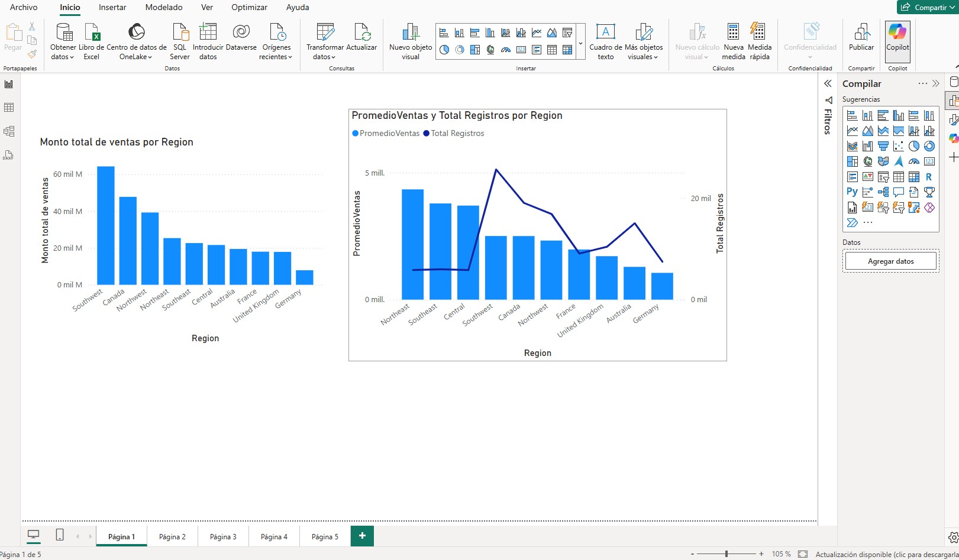Viewport: 959px width, 560px height.
Task: Open Introducir datos table entry
Action: tap(208, 41)
